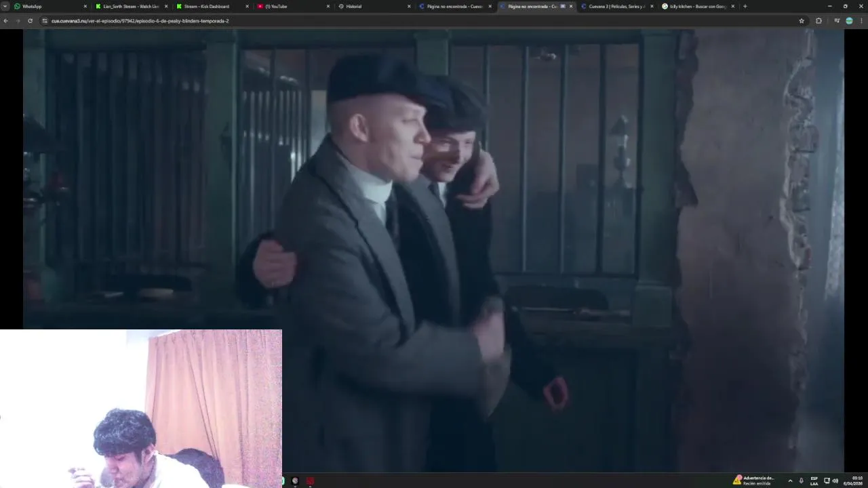Open volume speaker tray icon
Viewport: 868px width, 488px height.
click(x=835, y=481)
